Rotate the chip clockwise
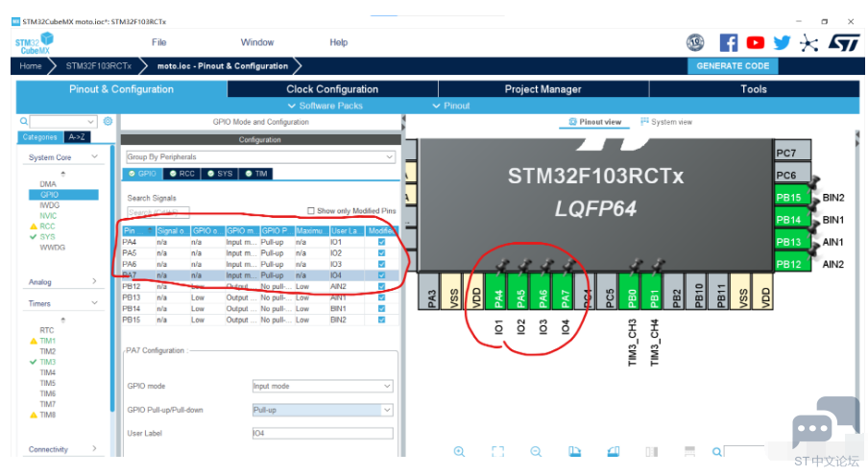Screen dimensions: 868x476 [574, 452]
